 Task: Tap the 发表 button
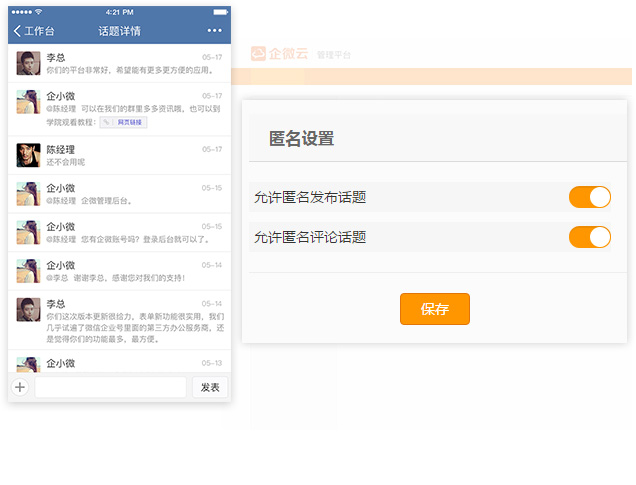click(210, 387)
